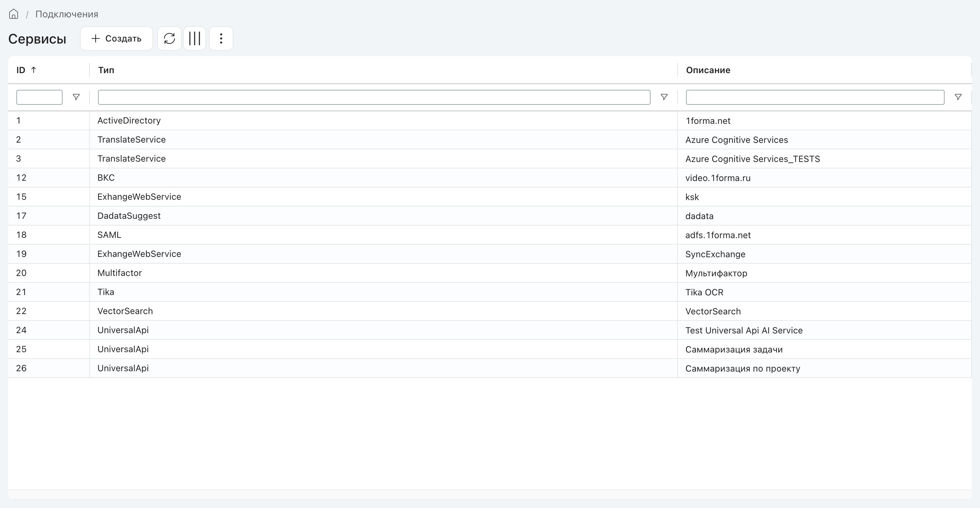Focus the Тип filter input field
Image resolution: width=980 pixels, height=508 pixels.
374,97
